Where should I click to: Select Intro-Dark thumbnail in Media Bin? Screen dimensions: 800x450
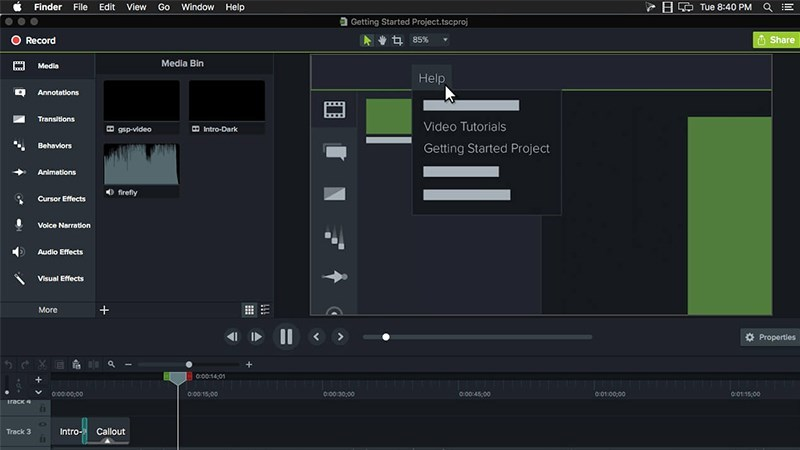[227, 101]
